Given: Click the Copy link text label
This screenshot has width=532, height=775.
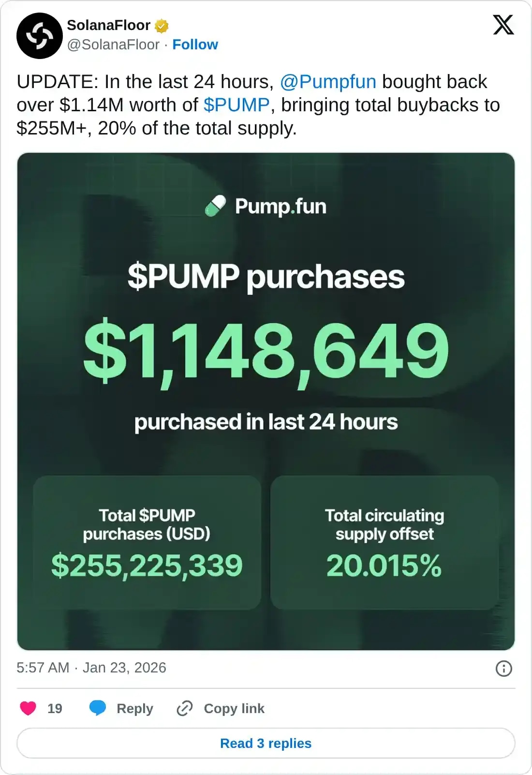Looking at the screenshot, I should [x=235, y=708].
